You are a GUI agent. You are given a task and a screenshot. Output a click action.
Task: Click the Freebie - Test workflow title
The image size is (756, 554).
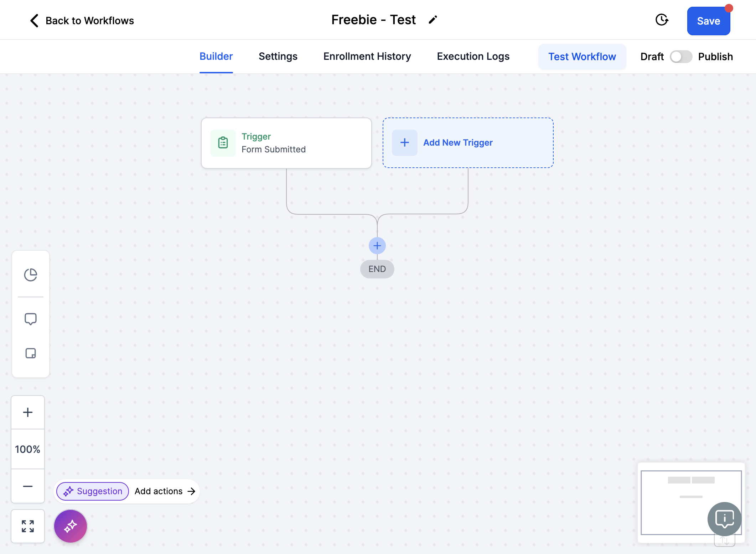click(374, 20)
